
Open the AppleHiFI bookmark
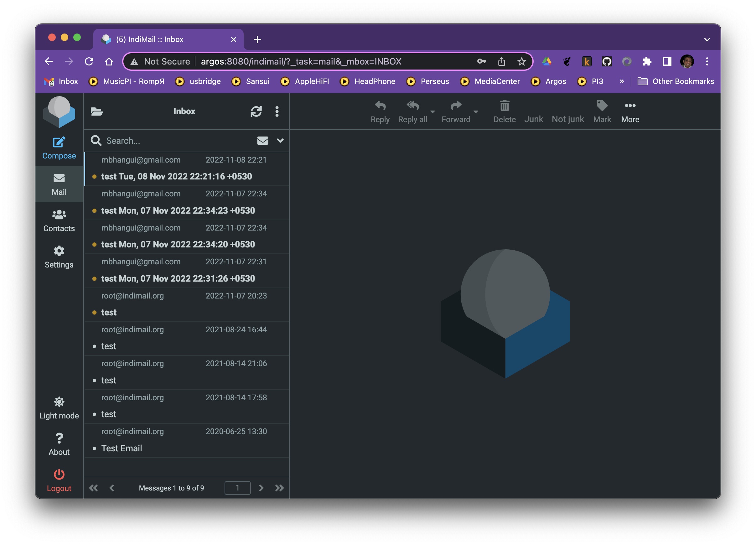click(x=305, y=81)
